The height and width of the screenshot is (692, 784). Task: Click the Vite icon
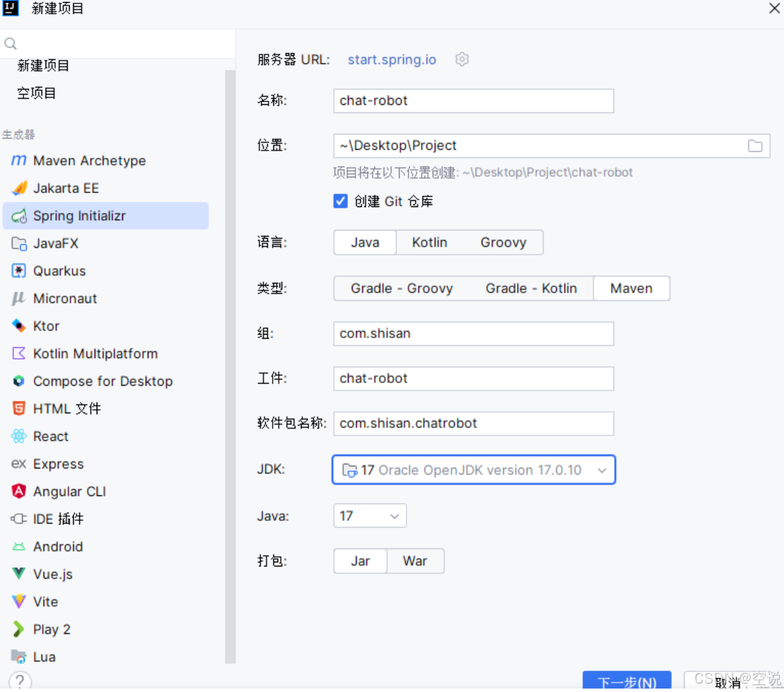coord(19,602)
